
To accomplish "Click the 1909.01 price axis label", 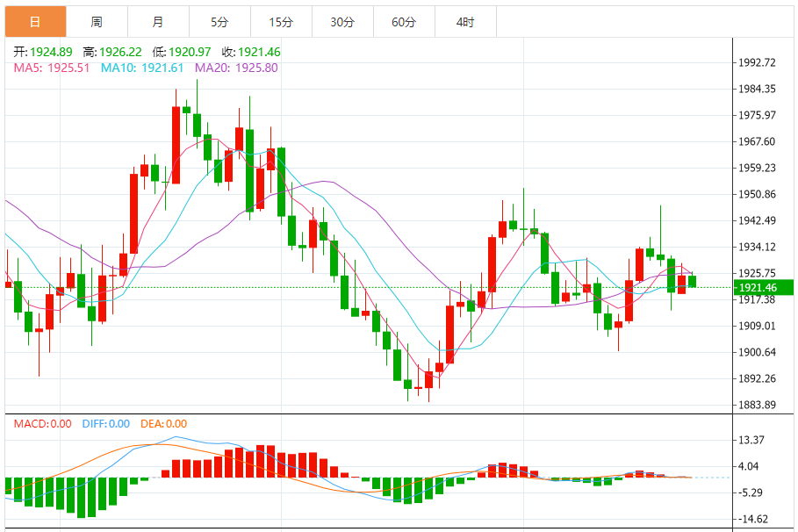I will [758, 326].
